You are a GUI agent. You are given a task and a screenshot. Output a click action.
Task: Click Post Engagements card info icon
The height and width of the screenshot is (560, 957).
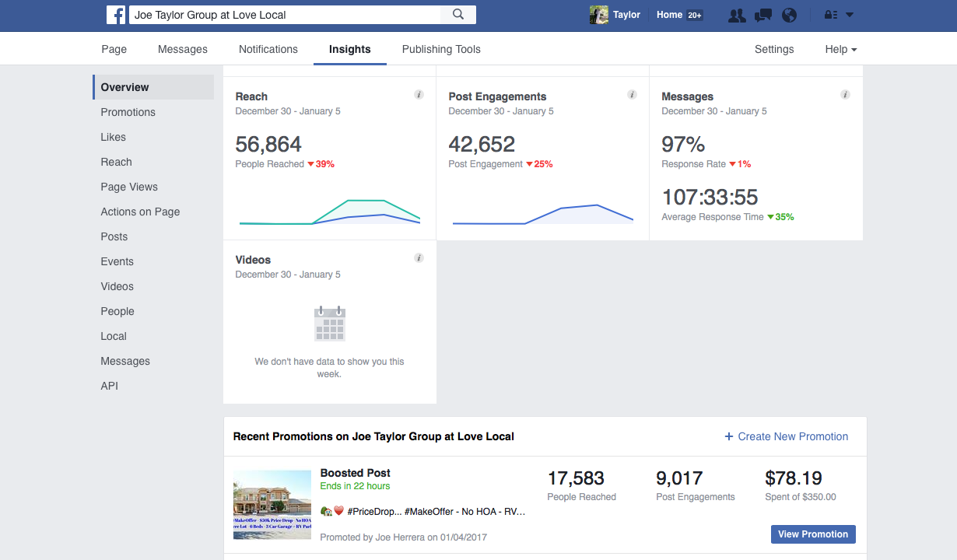click(x=632, y=95)
